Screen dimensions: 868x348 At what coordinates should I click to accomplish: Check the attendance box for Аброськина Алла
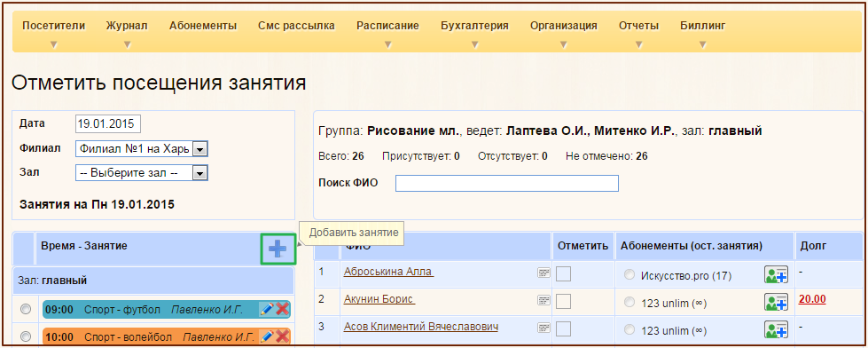click(564, 273)
